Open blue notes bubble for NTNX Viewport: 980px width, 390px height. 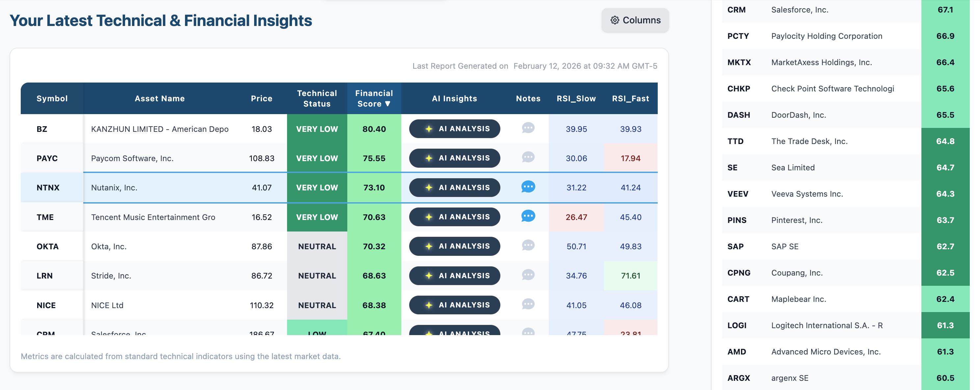tap(528, 187)
